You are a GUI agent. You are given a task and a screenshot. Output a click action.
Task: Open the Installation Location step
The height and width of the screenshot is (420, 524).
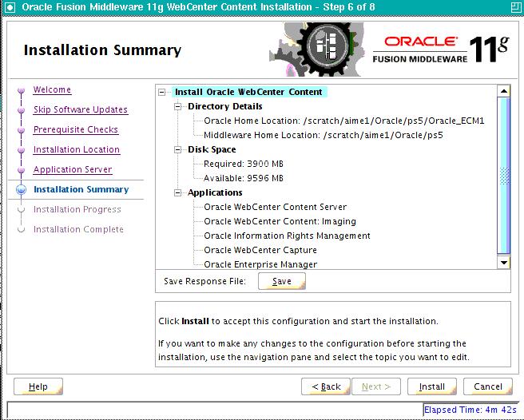77,149
